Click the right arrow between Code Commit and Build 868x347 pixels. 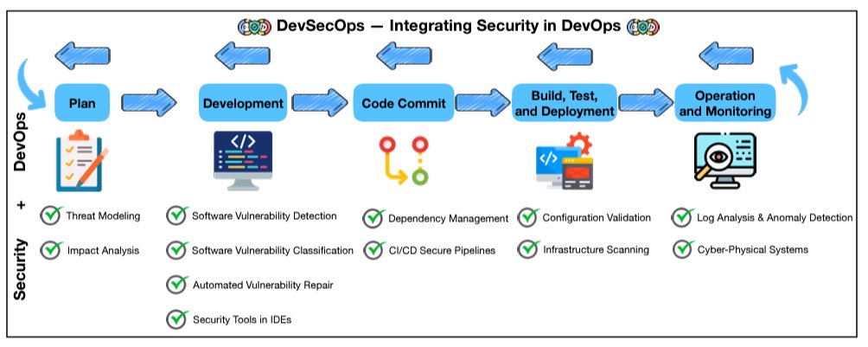point(482,103)
